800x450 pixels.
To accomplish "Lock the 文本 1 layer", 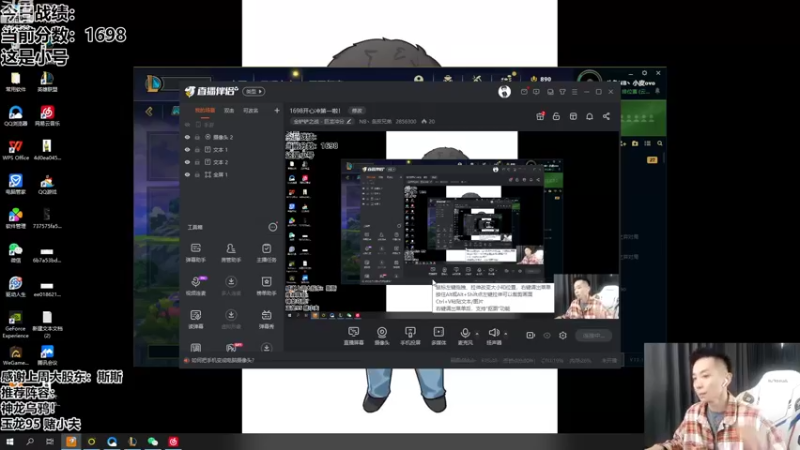I will (197, 149).
